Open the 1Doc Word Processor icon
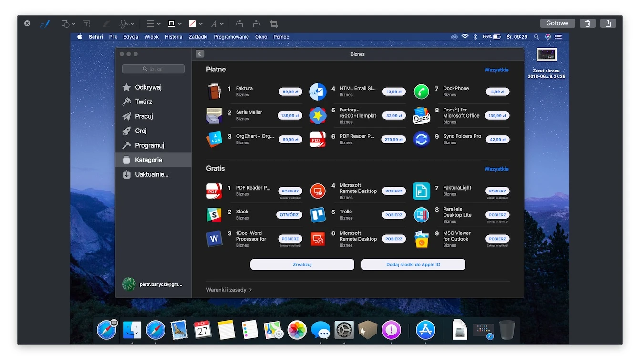The width and height of the screenshot is (640, 364). tap(214, 239)
